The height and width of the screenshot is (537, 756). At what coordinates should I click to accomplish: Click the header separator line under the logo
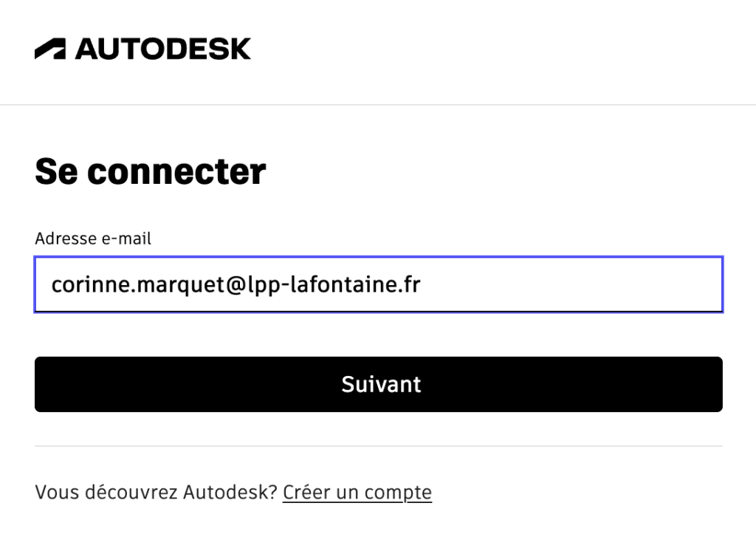coord(378,104)
